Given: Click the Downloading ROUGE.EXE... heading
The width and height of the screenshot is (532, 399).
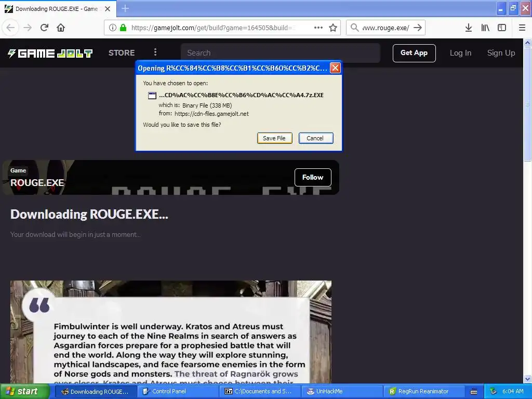Looking at the screenshot, I should click(89, 214).
